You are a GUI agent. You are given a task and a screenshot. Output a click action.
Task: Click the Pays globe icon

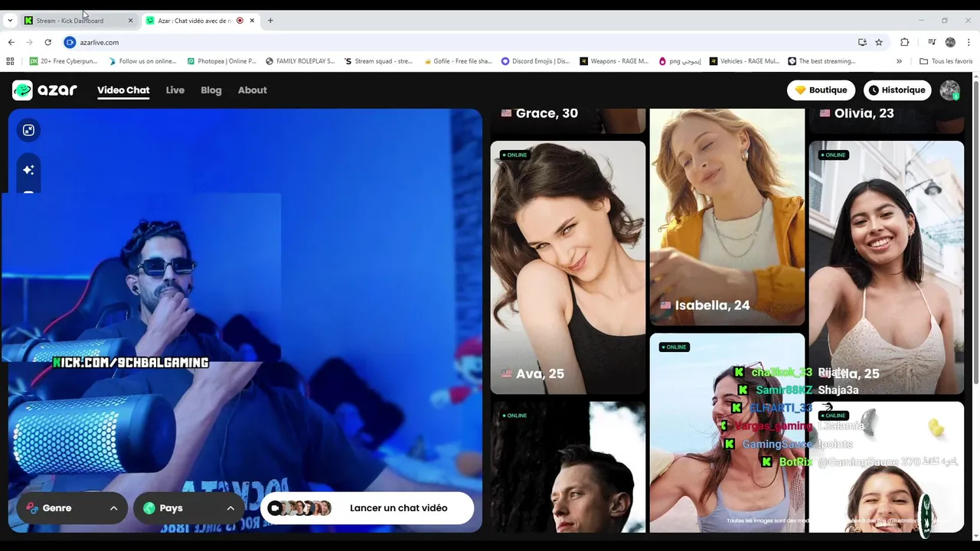[149, 508]
